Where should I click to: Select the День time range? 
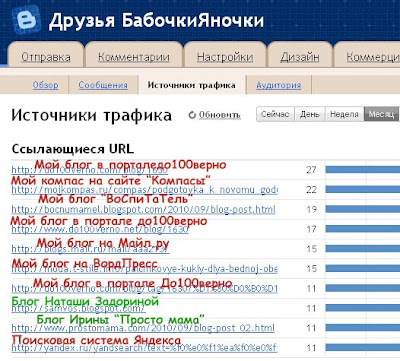[x=310, y=114]
